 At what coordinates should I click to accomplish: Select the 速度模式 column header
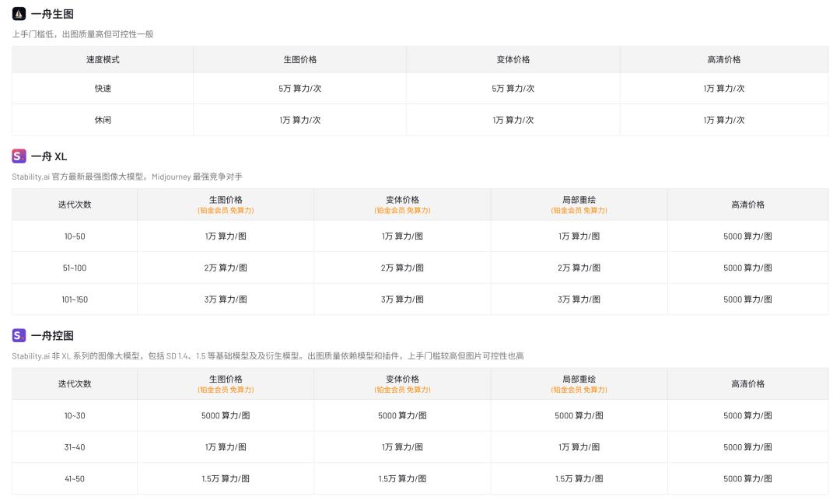click(103, 59)
